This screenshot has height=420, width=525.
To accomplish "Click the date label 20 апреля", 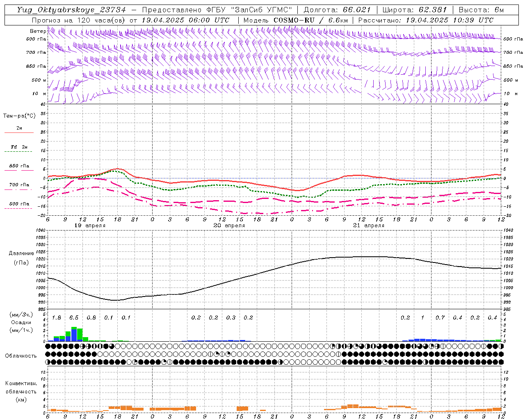I will (x=229, y=226).
